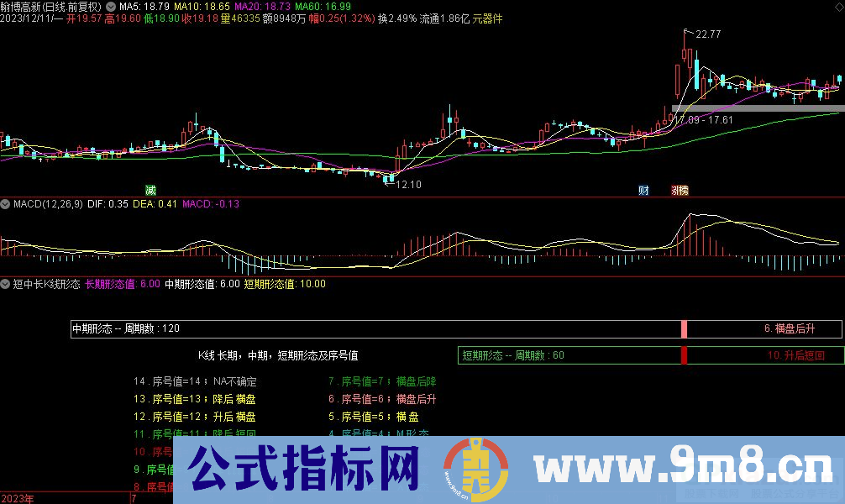Image resolution: width=845 pixels, height=504 pixels.
Task: Click the 2023/12/11 date text
Action: tap(26, 18)
